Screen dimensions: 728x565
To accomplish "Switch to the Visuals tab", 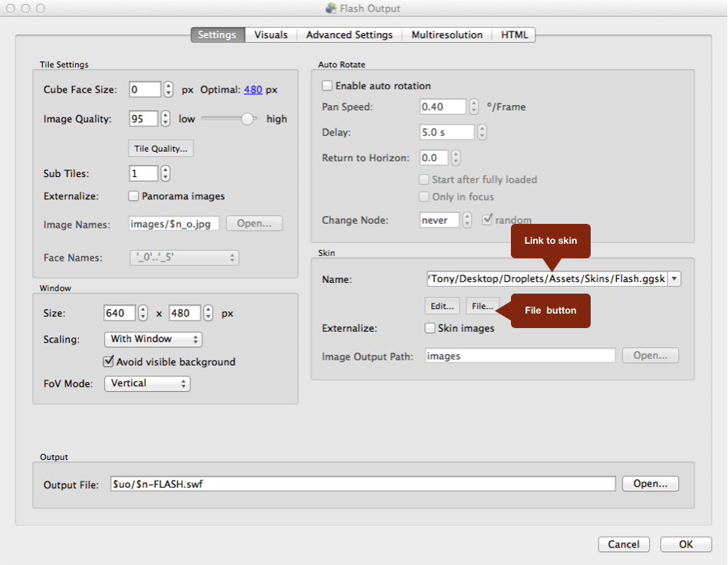I will (271, 34).
